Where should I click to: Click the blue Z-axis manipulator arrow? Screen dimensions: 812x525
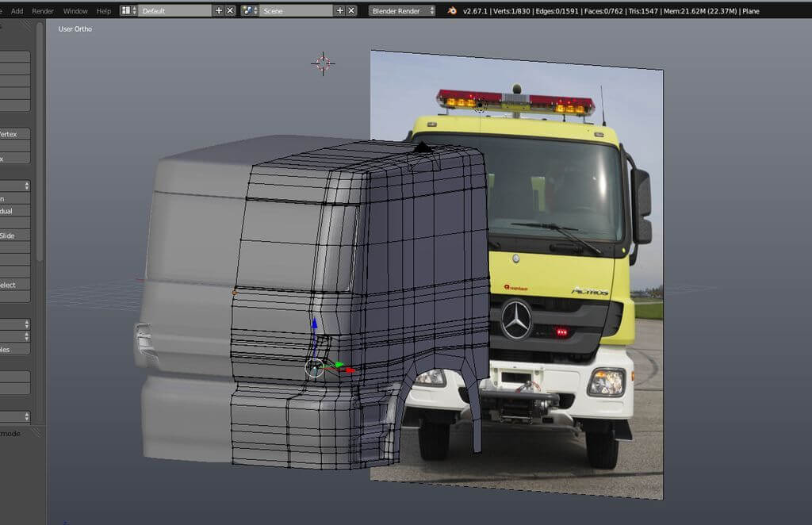(x=314, y=325)
